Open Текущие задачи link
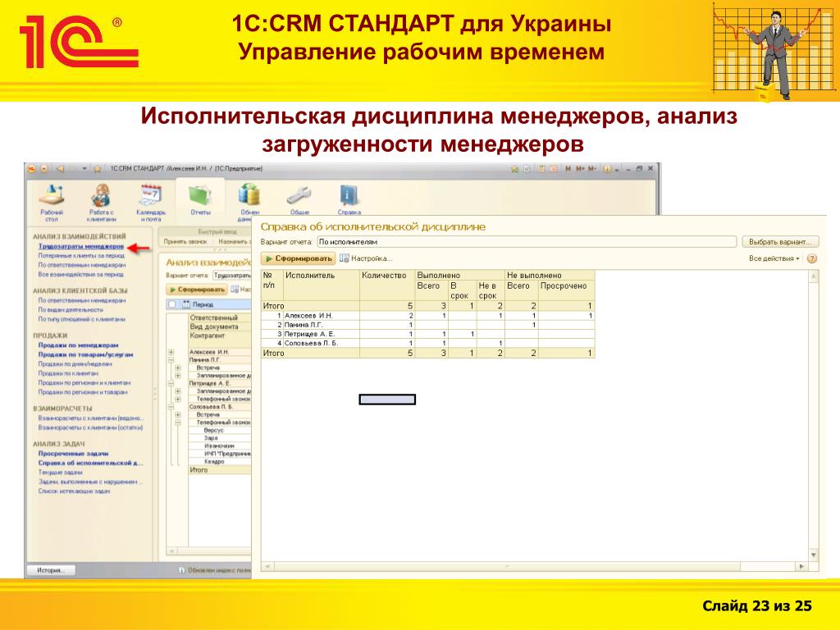Image resolution: width=840 pixels, height=630 pixels. 61,472
